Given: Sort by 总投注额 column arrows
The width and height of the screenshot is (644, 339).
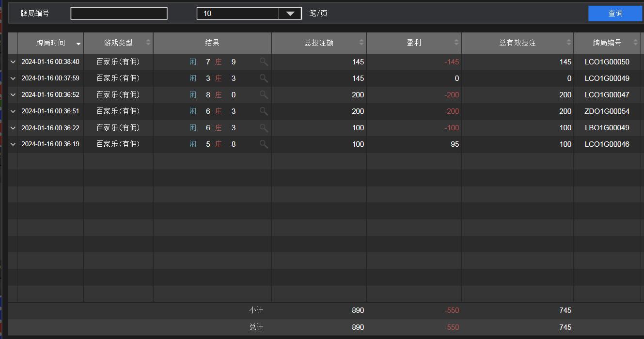Looking at the screenshot, I should click(361, 43).
